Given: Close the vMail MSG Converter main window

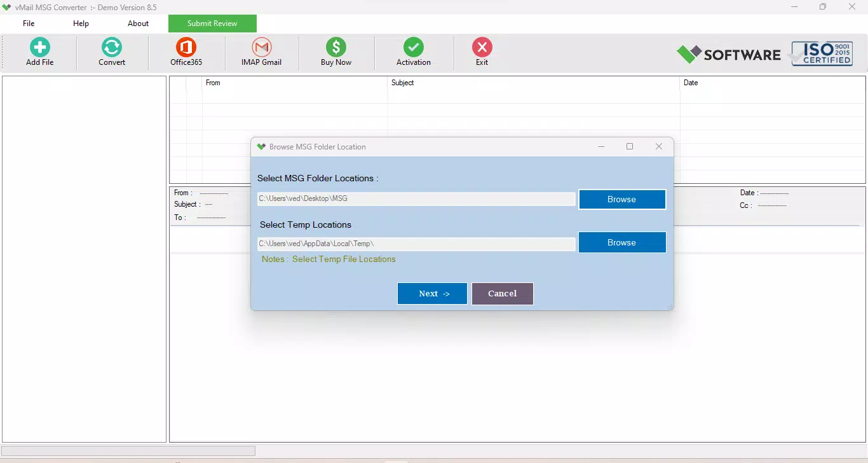Looking at the screenshot, I should [852, 7].
